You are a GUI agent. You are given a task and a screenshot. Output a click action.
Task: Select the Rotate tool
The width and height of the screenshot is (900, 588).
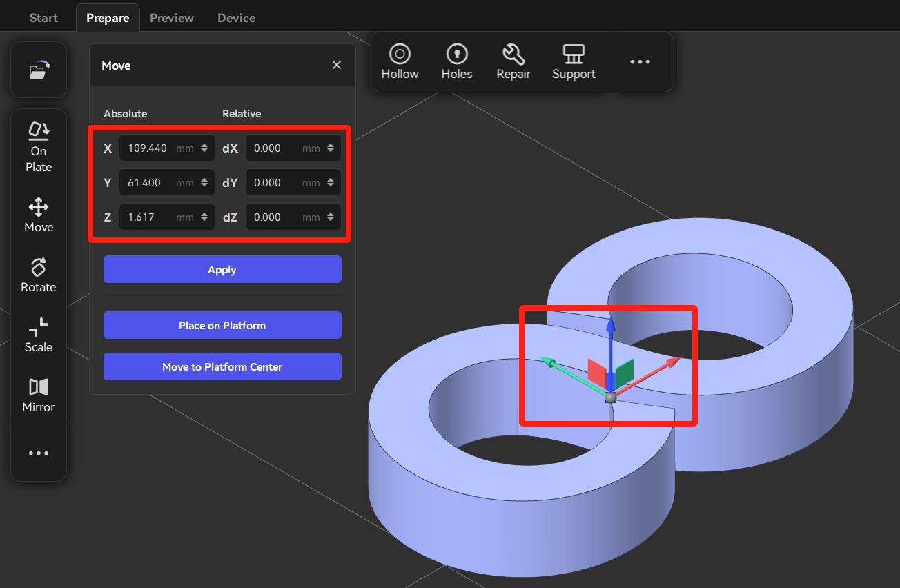tap(39, 275)
